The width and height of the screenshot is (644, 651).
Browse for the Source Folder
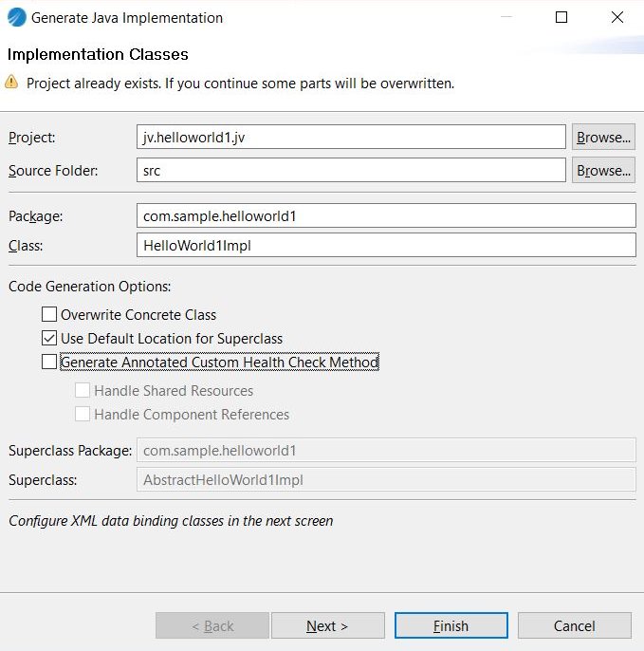pos(603,170)
